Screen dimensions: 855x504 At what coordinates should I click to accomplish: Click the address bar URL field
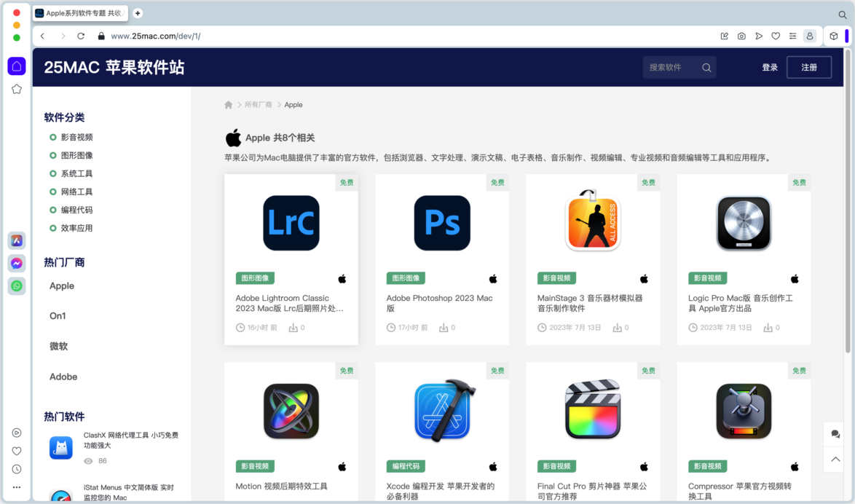coord(155,36)
